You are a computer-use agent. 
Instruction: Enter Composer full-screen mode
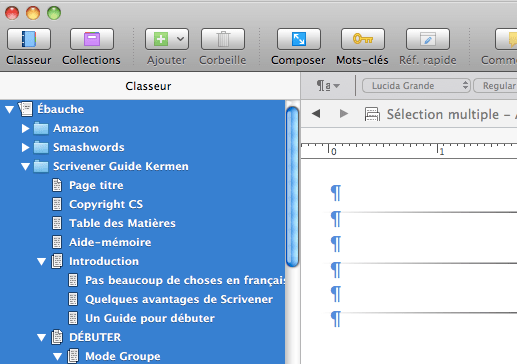coord(299,39)
